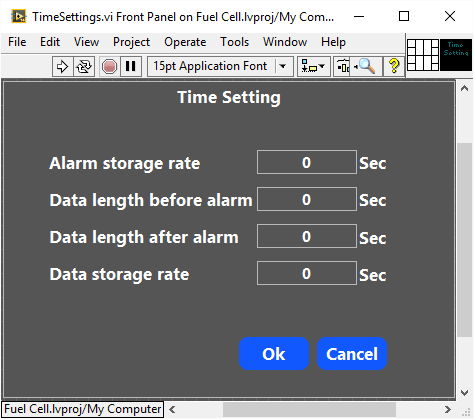Open the File menu

pyautogui.click(x=17, y=42)
